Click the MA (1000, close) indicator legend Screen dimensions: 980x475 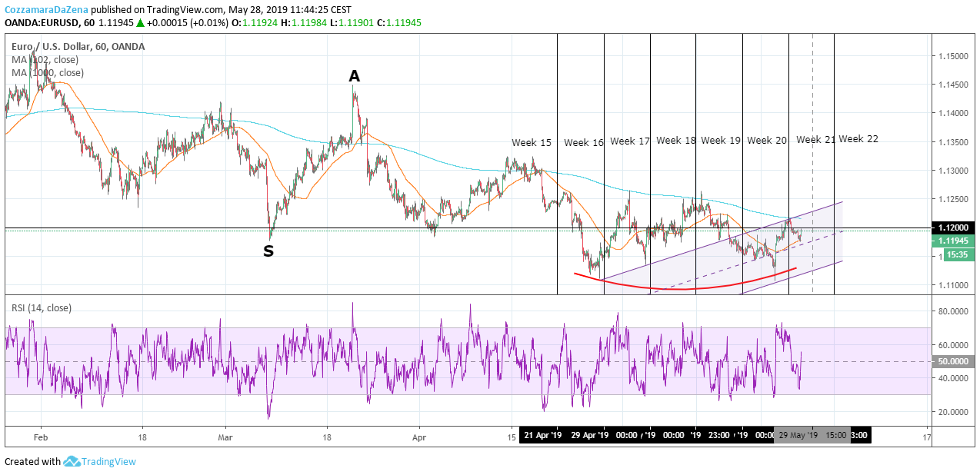(x=48, y=73)
